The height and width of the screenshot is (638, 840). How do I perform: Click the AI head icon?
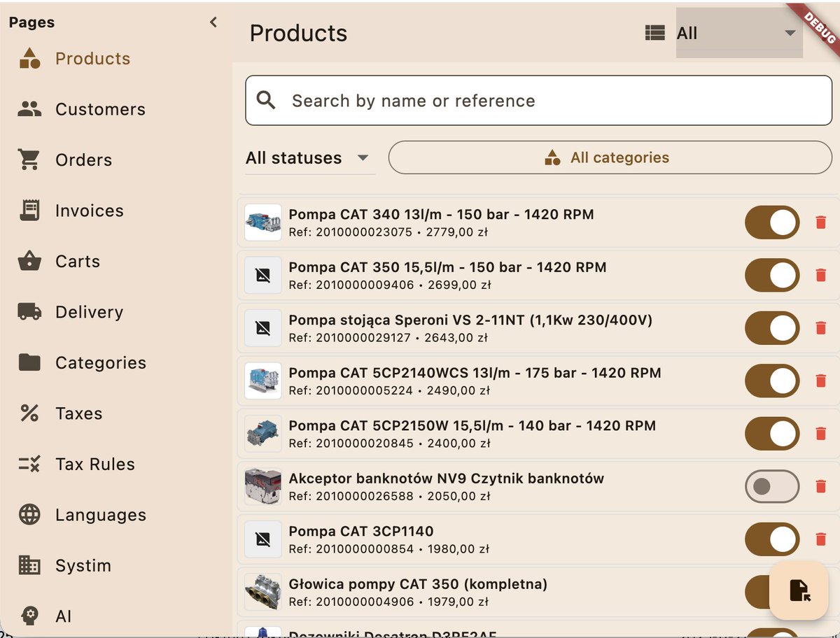coord(29,616)
